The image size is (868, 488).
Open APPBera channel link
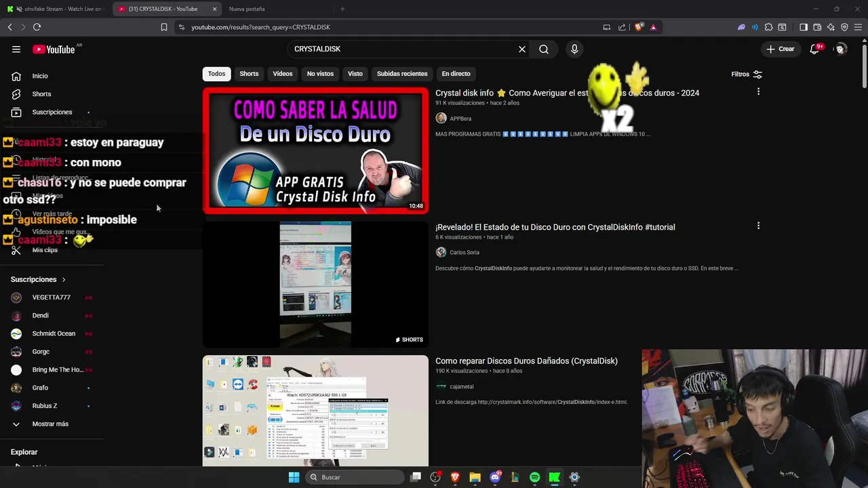tap(460, 119)
